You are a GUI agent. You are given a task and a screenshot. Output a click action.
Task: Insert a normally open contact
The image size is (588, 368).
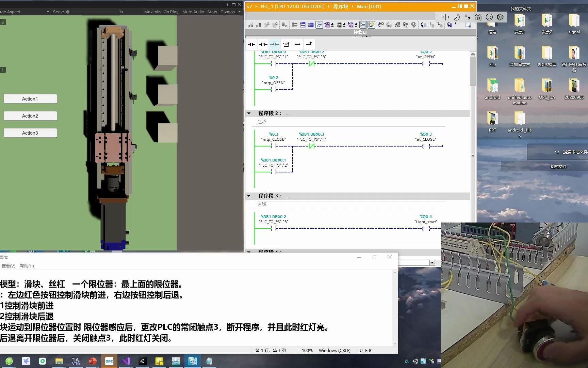coord(251,44)
